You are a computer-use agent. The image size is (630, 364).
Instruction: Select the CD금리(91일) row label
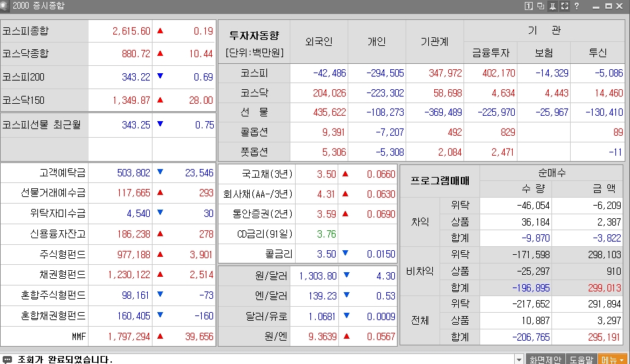pos(266,234)
